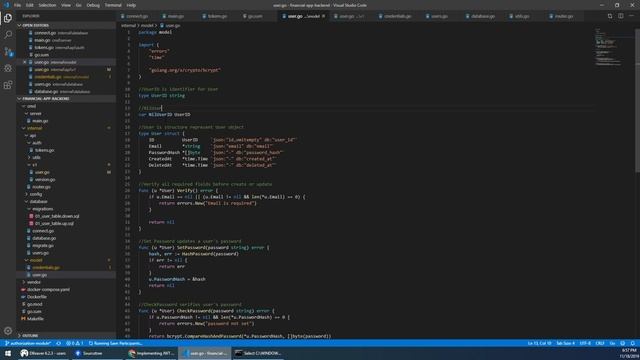Image resolution: width=640 pixels, height=360 pixels.
Task: Change the CRLF end of line sequence
Action: pyautogui.click(x=600, y=343)
